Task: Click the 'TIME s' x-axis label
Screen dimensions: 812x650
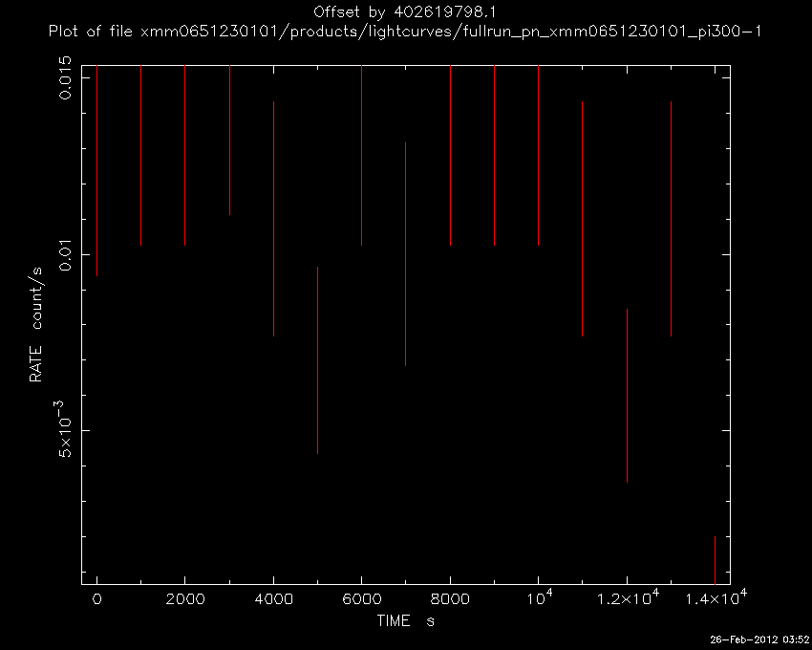Action: click(405, 620)
